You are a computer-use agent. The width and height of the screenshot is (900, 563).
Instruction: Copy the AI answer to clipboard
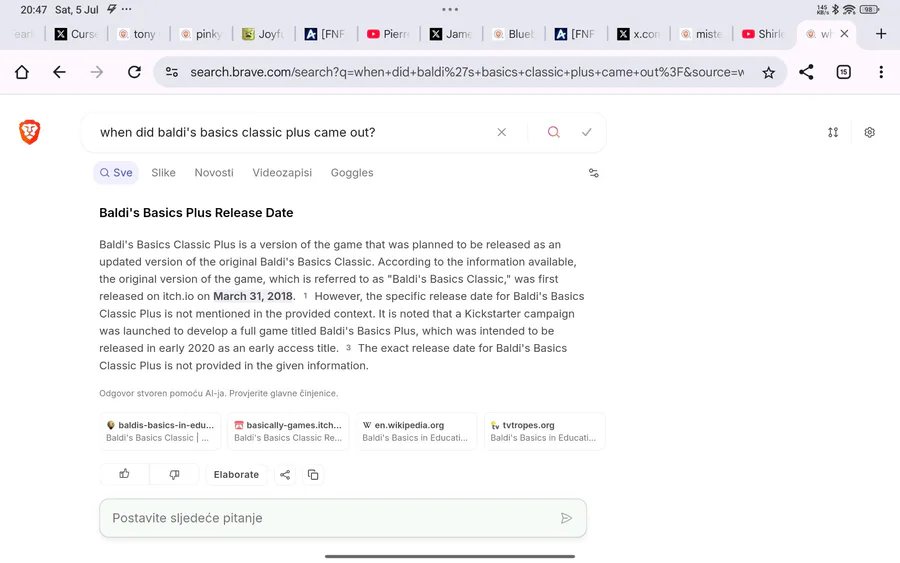(x=313, y=475)
